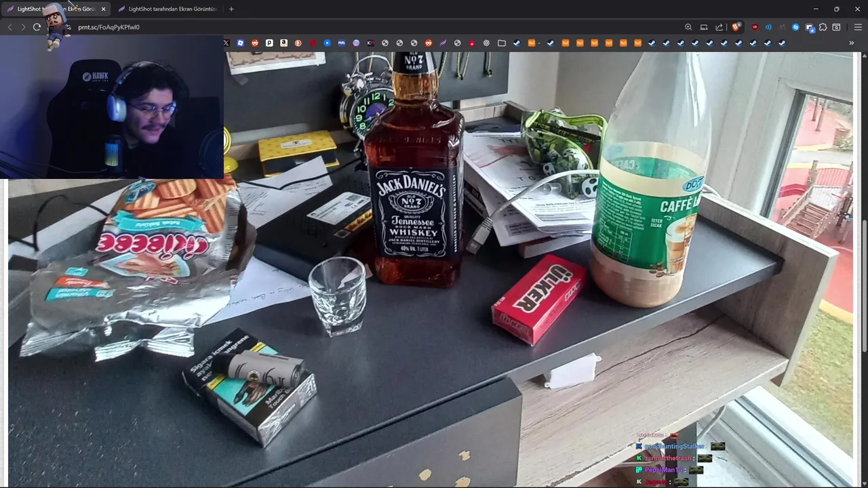This screenshot has width=868, height=488.
Task: Open the bookmarks folder icon
Action: 502,43
